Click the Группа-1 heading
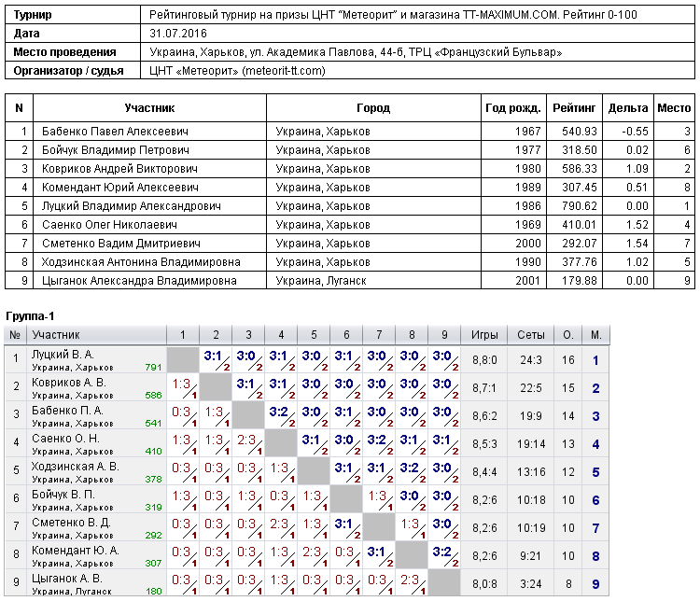 click(x=30, y=316)
